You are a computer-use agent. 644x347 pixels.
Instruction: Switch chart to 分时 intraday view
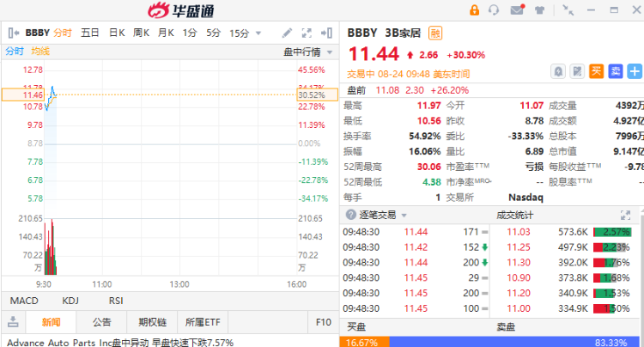tap(63, 33)
